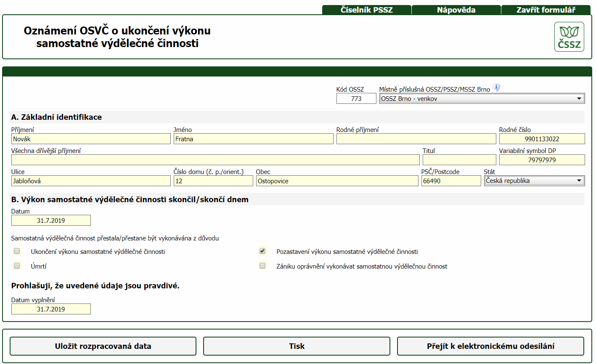Click the Jméno field containing Fratna
Screen dimensions: 596x364
click(254, 139)
